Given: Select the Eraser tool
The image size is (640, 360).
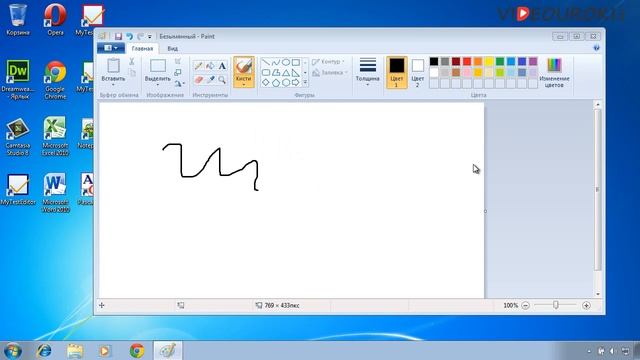Looking at the screenshot, I should tap(198, 80).
